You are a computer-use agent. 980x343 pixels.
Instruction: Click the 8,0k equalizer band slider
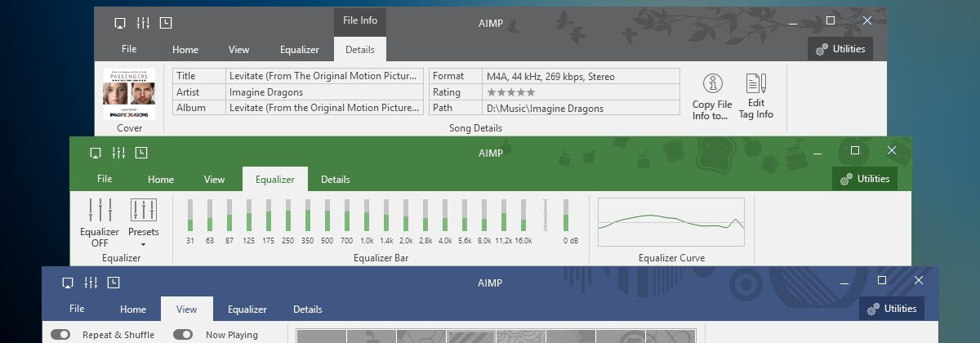[x=484, y=215]
